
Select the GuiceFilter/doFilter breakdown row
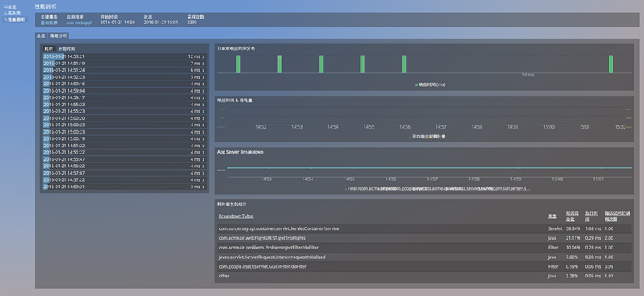pos(424,266)
